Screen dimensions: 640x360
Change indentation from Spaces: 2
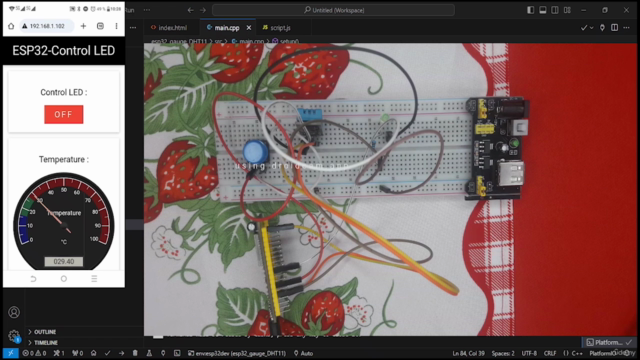click(x=503, y=353)
